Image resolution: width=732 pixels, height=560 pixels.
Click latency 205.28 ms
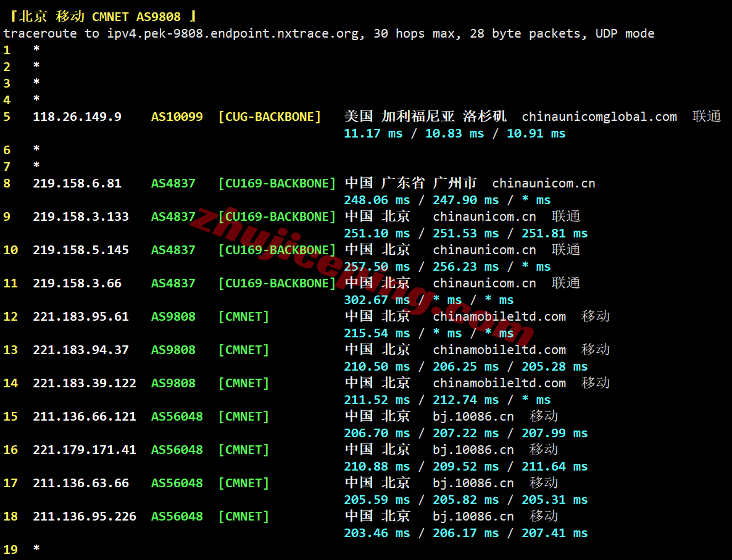555,367
